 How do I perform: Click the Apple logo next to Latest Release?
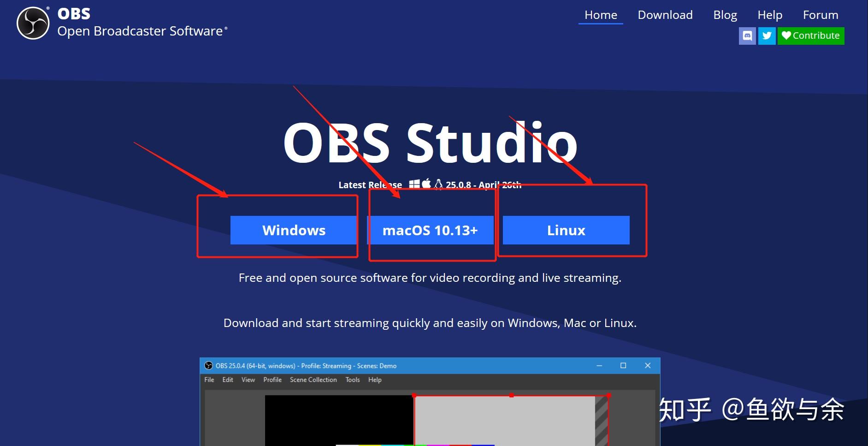(x=426, y=184)
